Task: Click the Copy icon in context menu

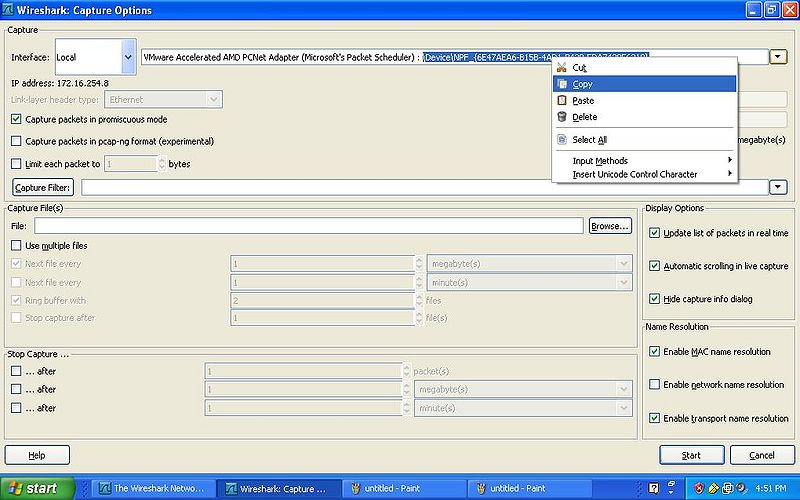Action: click(562, 84)
